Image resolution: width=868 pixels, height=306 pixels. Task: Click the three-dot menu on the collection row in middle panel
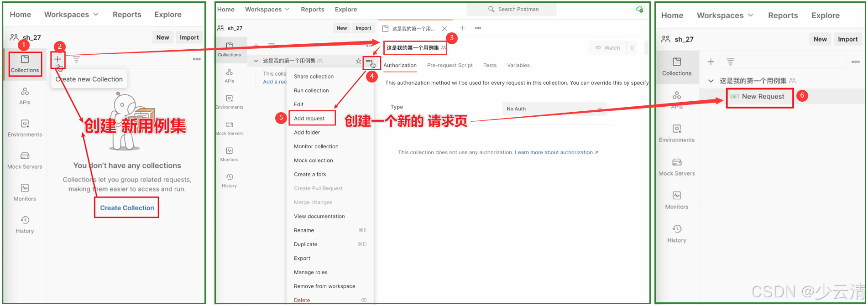pyautogui.click(x=369, y=61)
